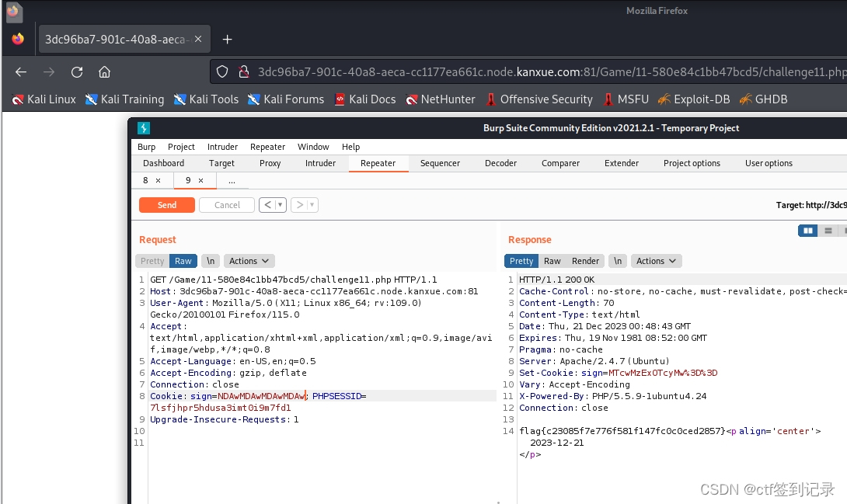This screenshot has height=504, width=847.
Task: Open the Window menu
Action: click(x=313, y=147)
